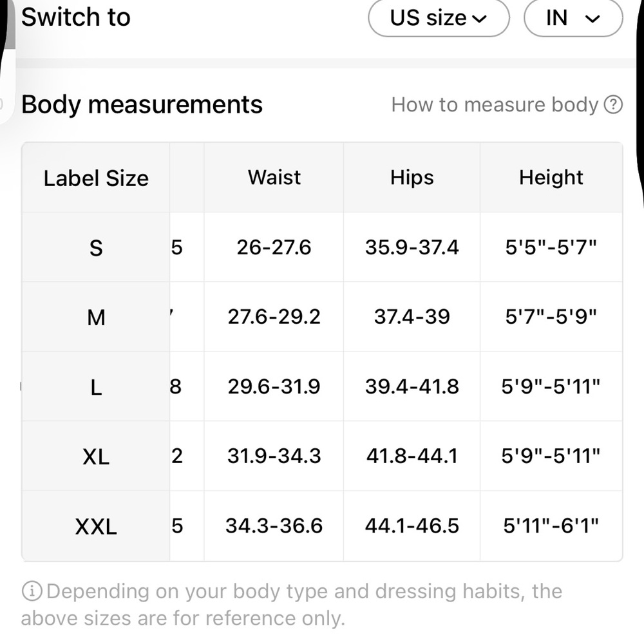
Task: Click the question mark help icon
Action: click(x=613, y=104)
